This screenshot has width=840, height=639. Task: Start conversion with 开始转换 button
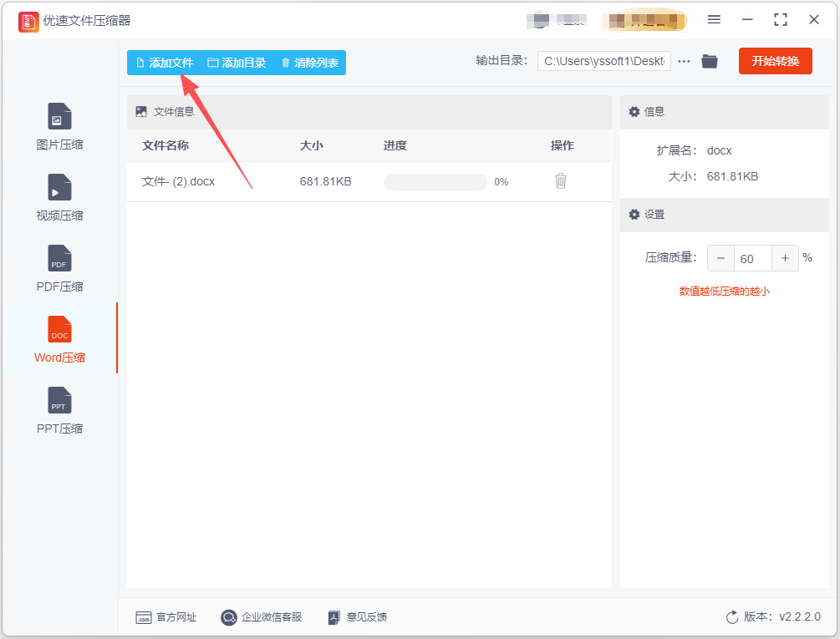tap(775, 61)
